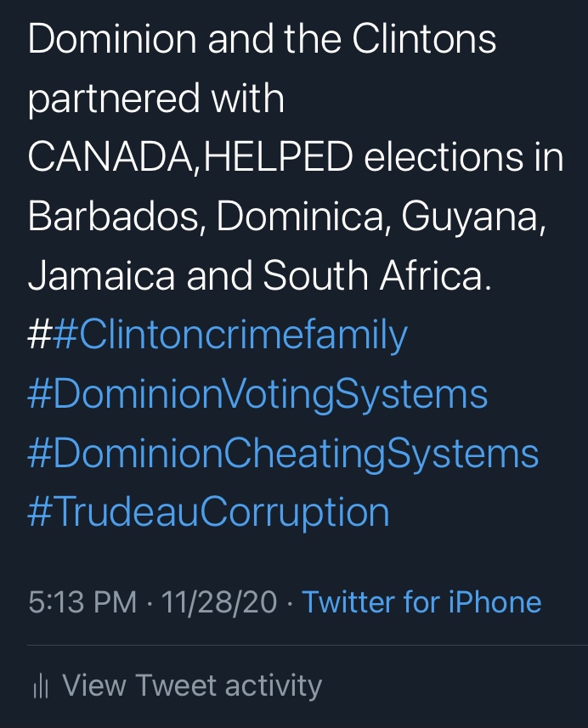588x728 pixels.
Task: Click the 5:13 PM timestamp
Action: (x=82, y=601)
